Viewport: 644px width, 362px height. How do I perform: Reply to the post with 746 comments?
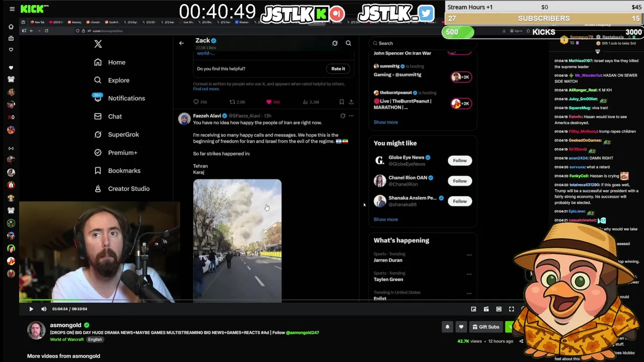(x=200, y=102)
